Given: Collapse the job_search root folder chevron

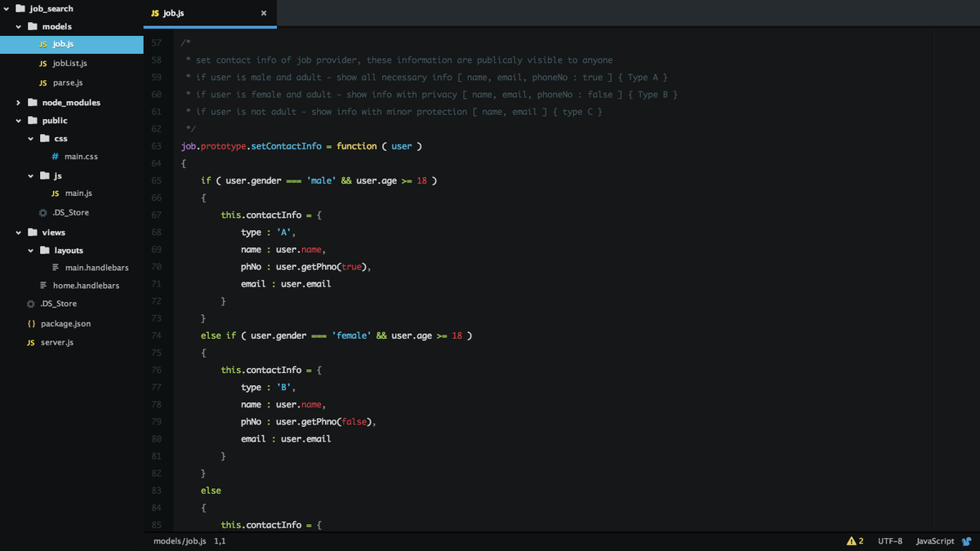Looking at the screenshot, I should 7,8.
